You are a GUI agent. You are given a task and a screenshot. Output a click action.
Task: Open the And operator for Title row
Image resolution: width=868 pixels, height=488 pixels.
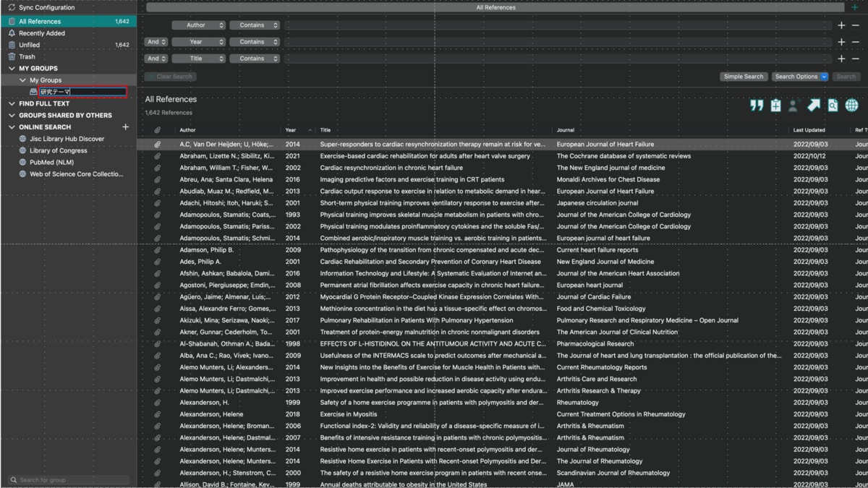[x=156, y=59]
